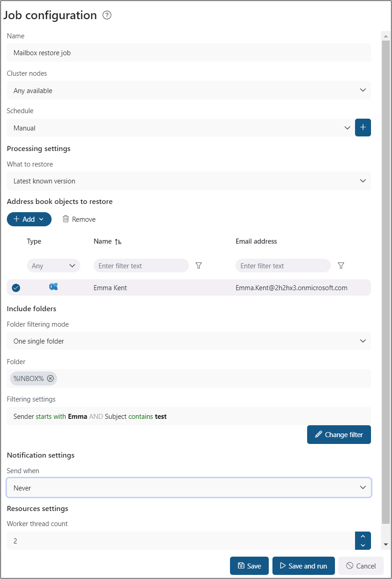The image size is (392, 579).
Task: Click the Change filter button
Action: click(x=339, y=434)
